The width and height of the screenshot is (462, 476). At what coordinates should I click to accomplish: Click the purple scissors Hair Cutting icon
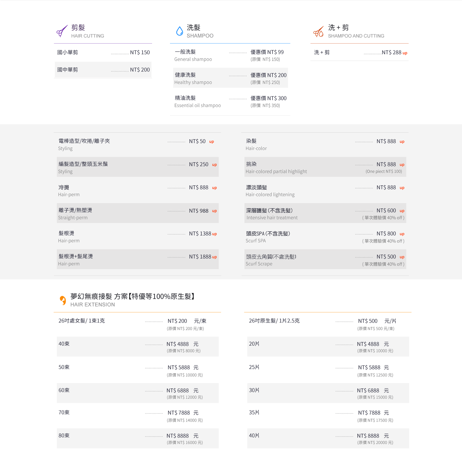click(62, 31)
